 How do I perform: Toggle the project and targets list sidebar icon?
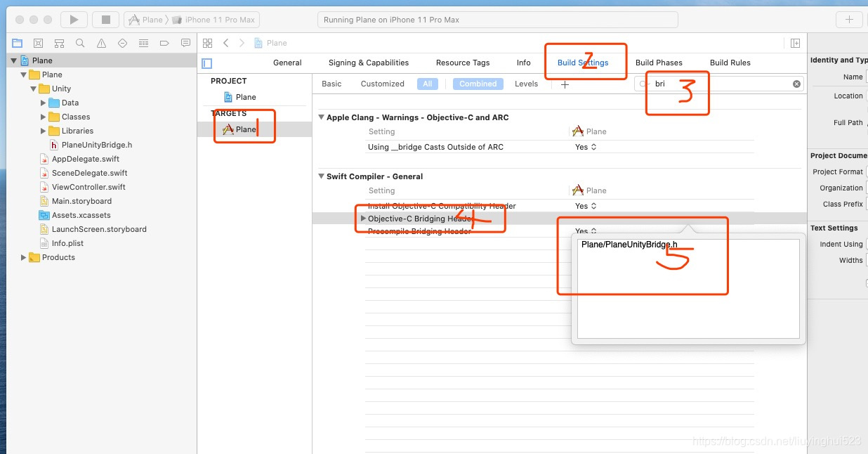point(206,63)
